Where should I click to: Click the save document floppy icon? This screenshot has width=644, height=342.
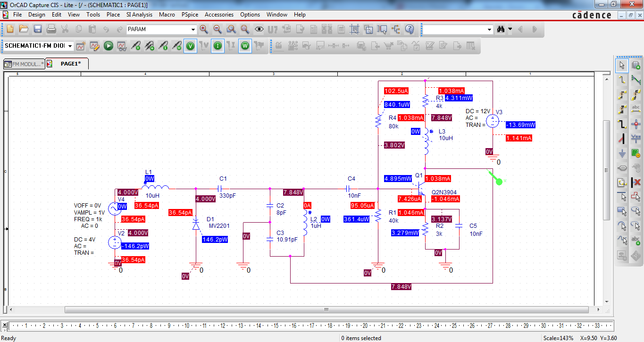click(38, 29)
